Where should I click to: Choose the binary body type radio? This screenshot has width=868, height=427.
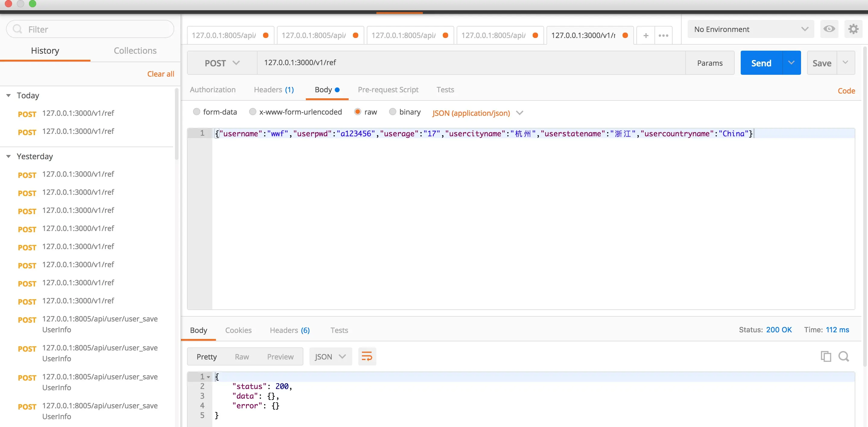tap(393, 112)
